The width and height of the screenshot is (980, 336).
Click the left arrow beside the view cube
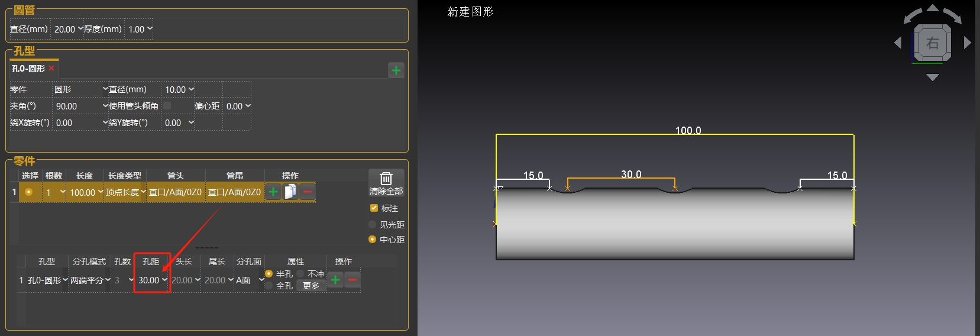point(898,43)
